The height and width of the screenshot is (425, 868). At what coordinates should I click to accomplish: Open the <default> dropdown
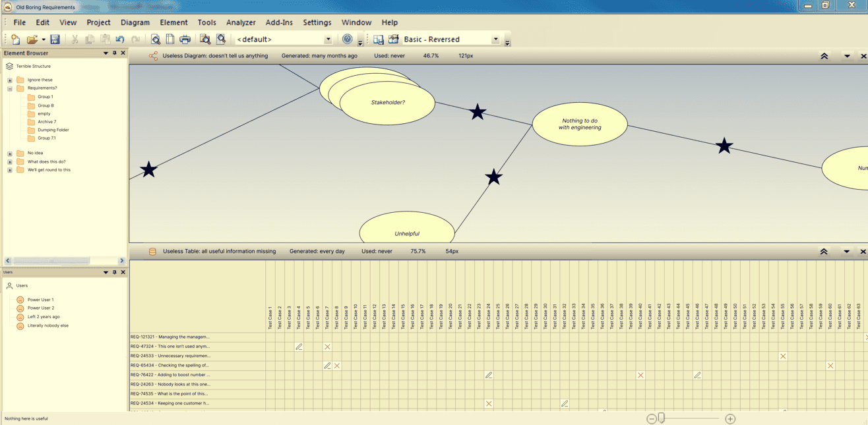pyautogui.click(x=328, y=40)
